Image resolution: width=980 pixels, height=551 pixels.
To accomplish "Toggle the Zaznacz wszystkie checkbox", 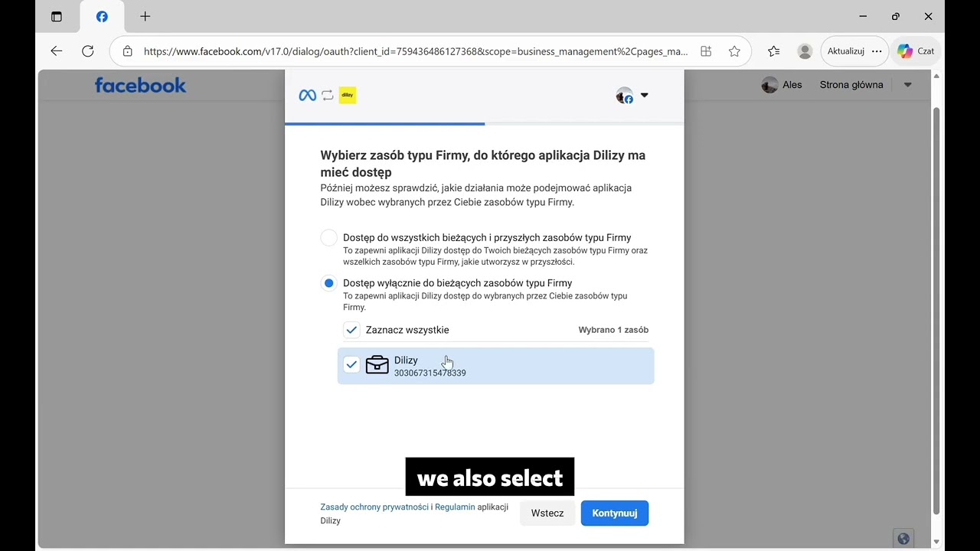I will (351, 330).
